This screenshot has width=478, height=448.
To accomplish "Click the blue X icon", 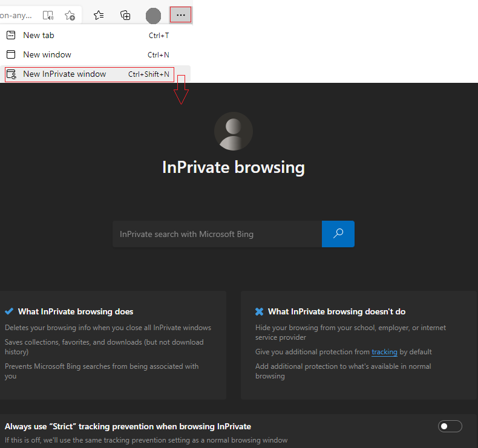I will click(259, 311).
